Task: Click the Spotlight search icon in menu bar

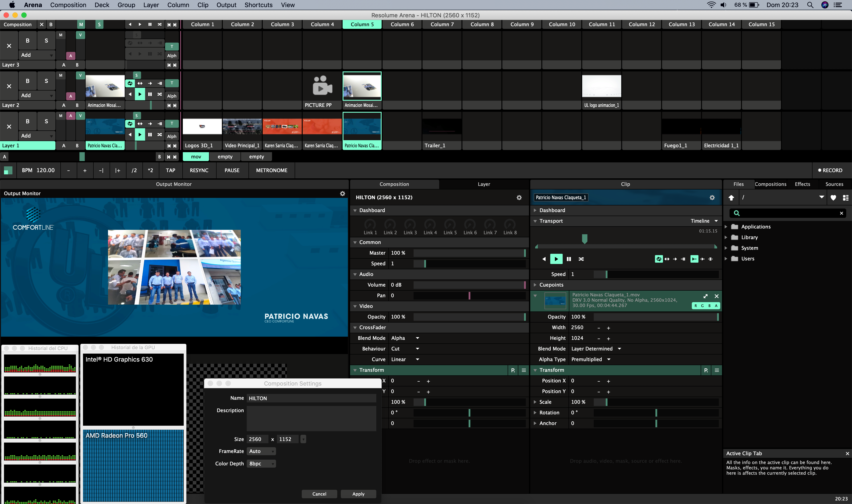Action: pyautogui.click(x=810, y=5)
